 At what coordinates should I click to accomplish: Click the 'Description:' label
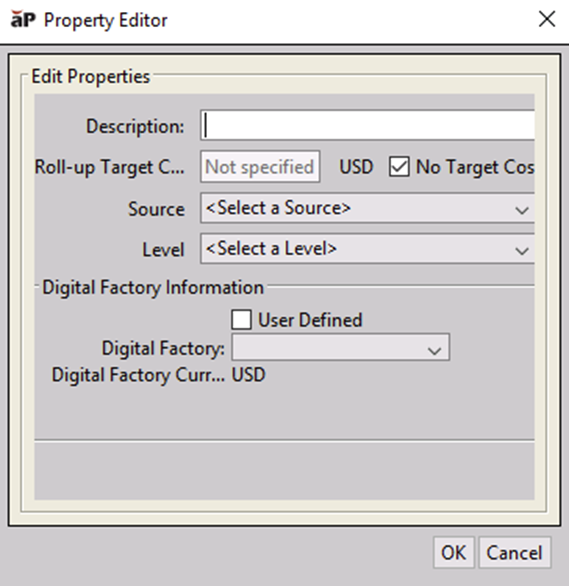pos(135,126)
